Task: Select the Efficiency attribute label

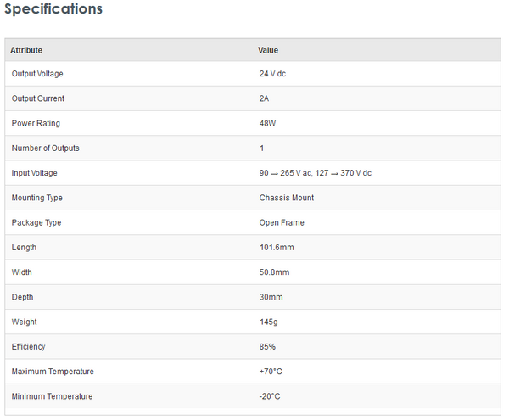Action: tap(29, 347)
